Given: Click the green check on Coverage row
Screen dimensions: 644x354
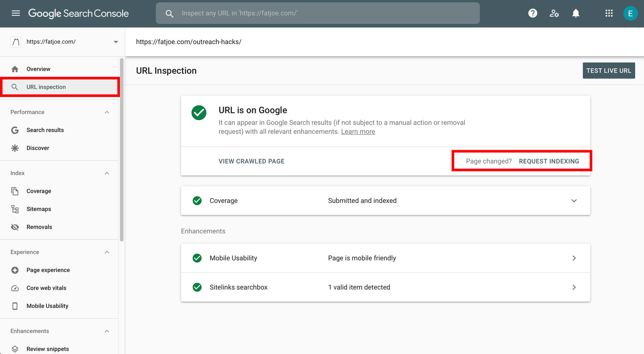Looking at the screenshot, I should click(x=197, y=200).
